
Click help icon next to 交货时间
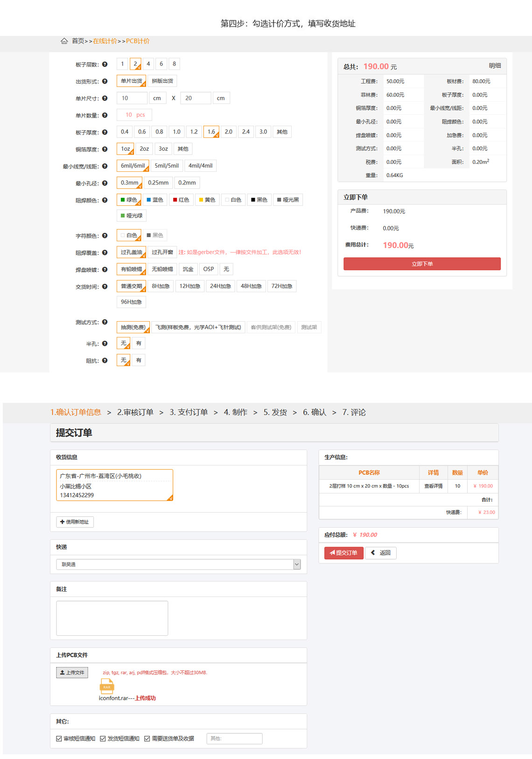[x=105, y=287]
